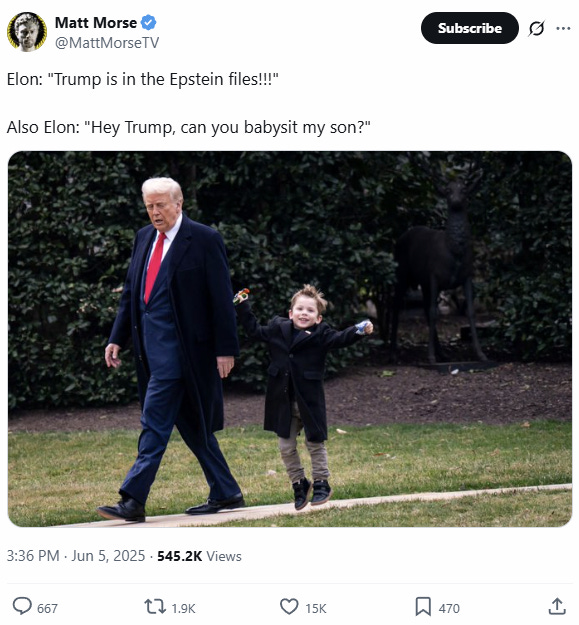579x625 pixels.
Task: Click the tweet text about Elon and Trump
Action: 188,103
